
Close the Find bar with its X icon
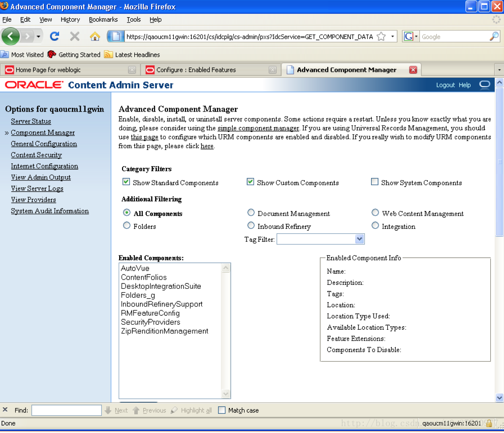(5, 410)
